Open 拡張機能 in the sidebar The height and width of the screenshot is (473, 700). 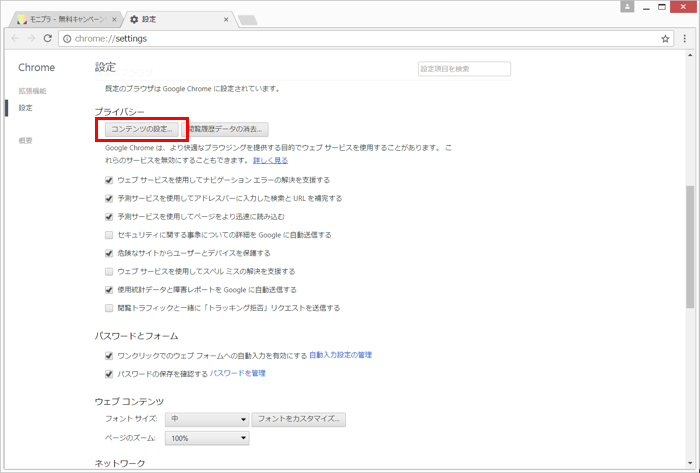coord(32,91)
